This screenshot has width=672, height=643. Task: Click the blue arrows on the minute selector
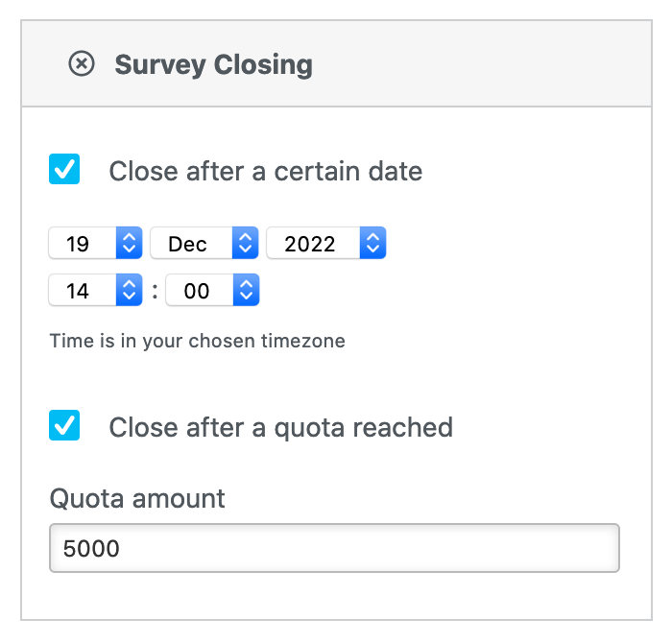246,291
